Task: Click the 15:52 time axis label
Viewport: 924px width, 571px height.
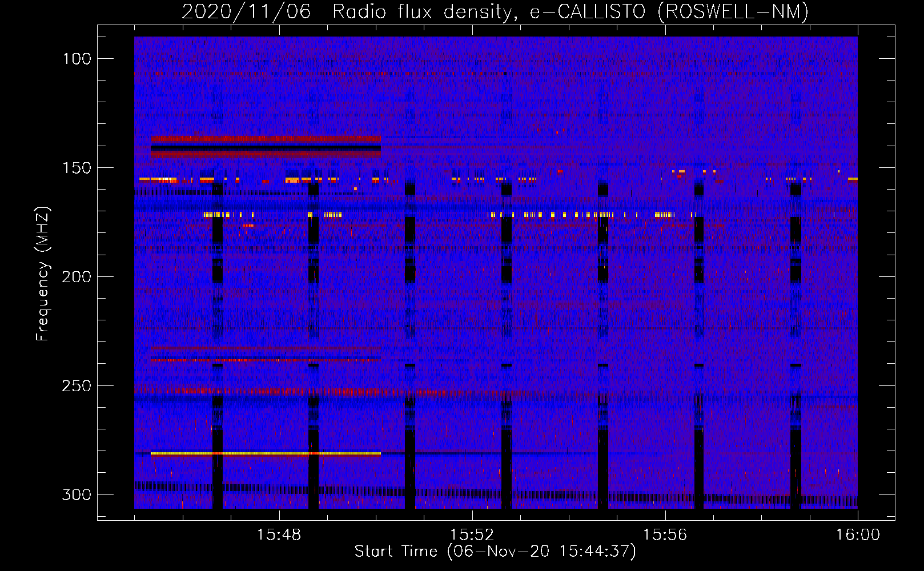Action: click(x=472, y=535)
